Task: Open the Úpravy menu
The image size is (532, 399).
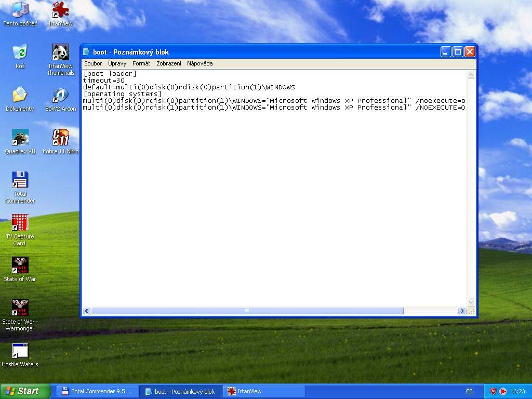Action: coord(117,63)
